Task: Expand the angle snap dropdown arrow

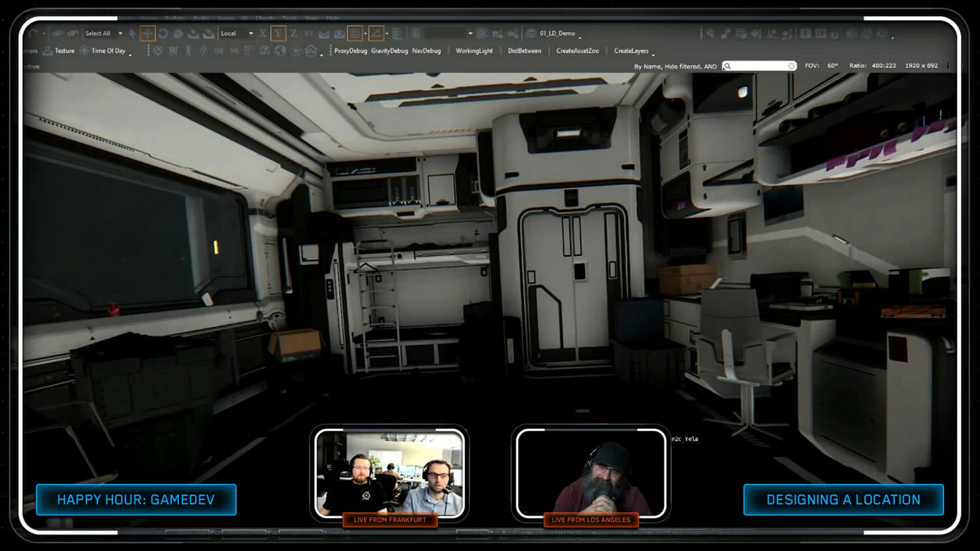Action: pos(387,33)
